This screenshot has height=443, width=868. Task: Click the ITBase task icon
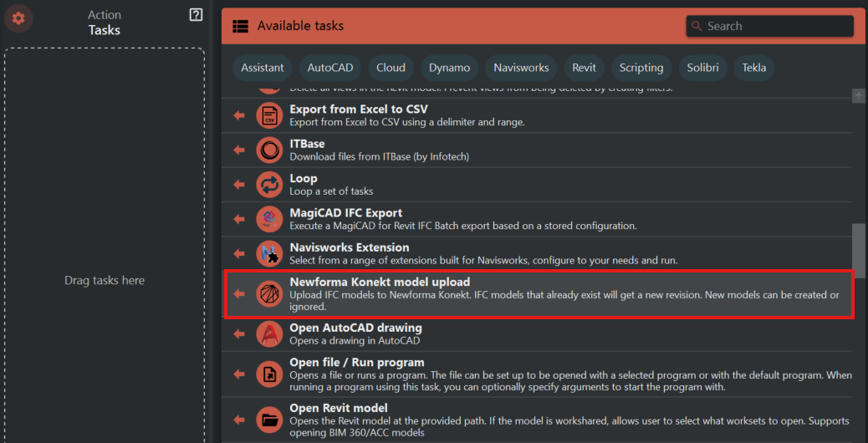coord(269,150)
